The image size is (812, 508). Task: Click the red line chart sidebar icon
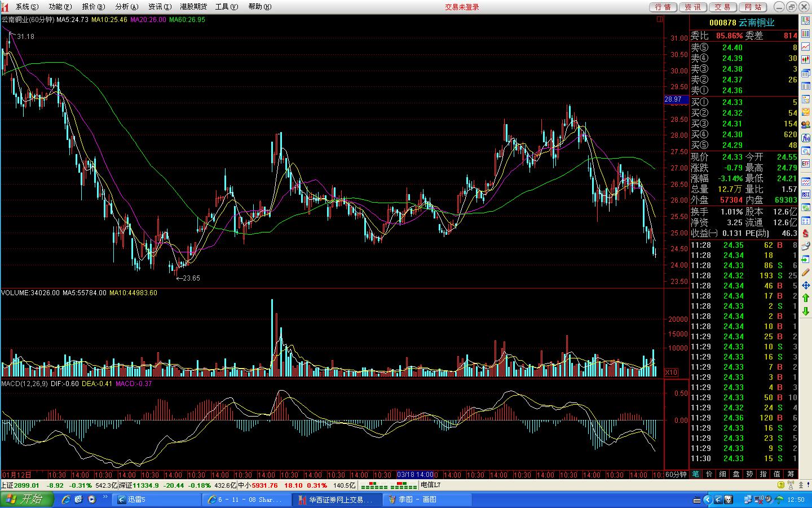(805, 46)
